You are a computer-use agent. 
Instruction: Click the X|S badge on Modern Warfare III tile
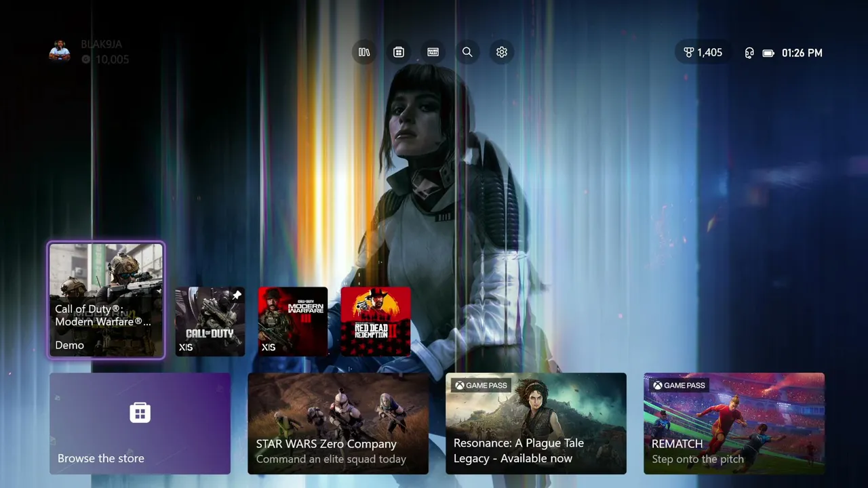269,347
